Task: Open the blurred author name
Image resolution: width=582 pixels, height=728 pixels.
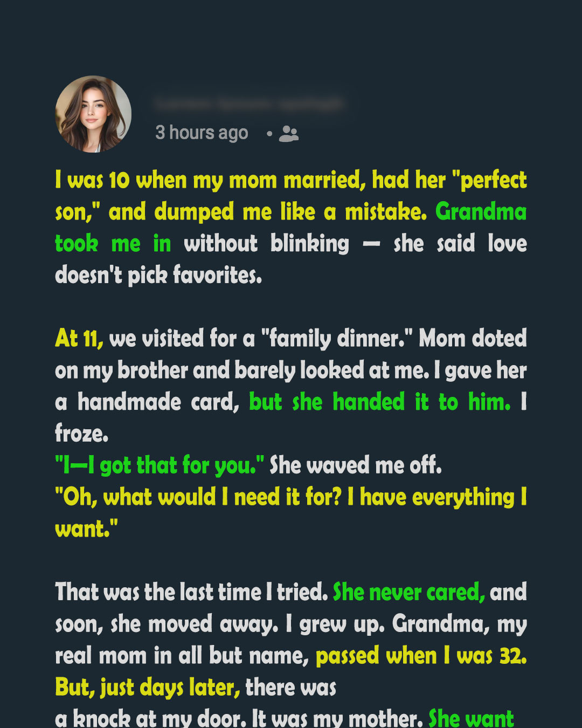Action: pos(248,103)
